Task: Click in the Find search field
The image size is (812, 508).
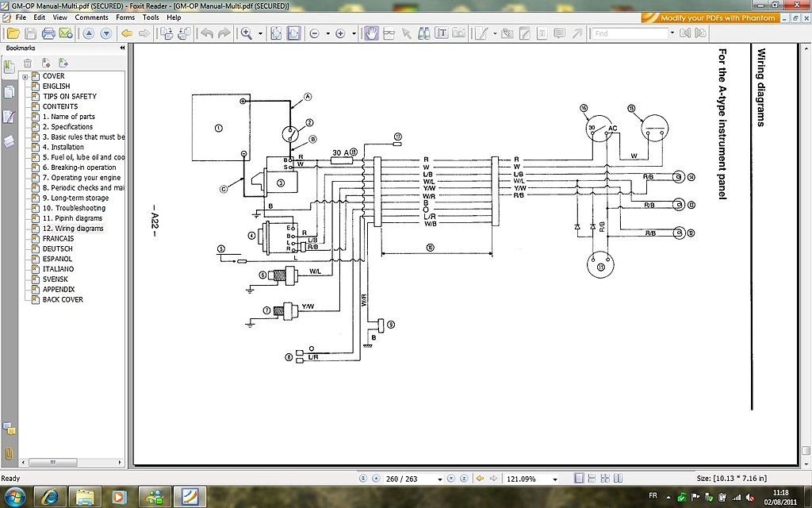Action: click(630, 33)
